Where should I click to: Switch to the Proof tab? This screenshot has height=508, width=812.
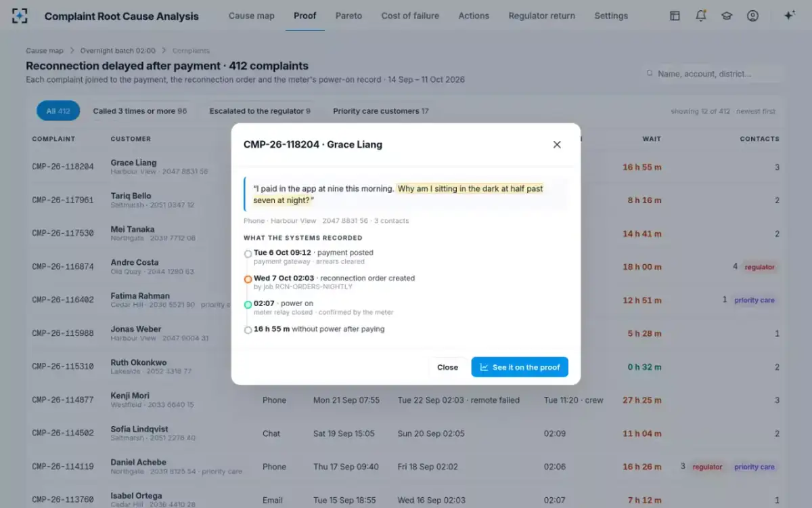click(x=304, y=16)
